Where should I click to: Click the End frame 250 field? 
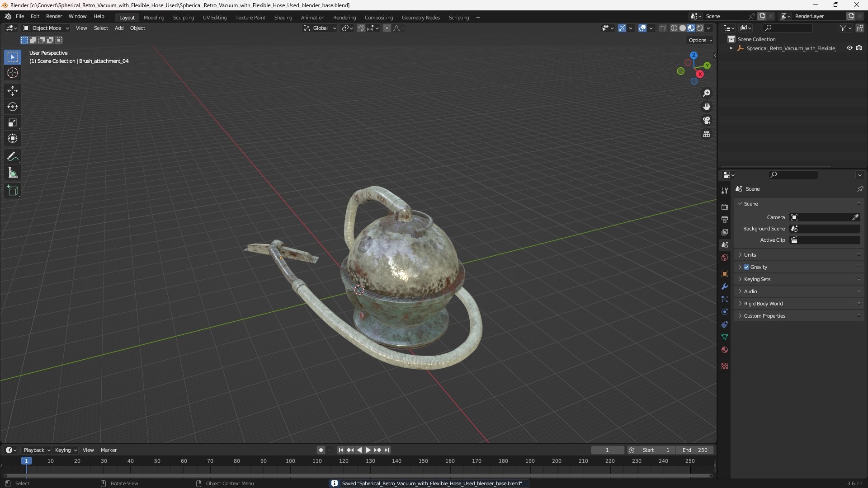[x=695, y=450]
